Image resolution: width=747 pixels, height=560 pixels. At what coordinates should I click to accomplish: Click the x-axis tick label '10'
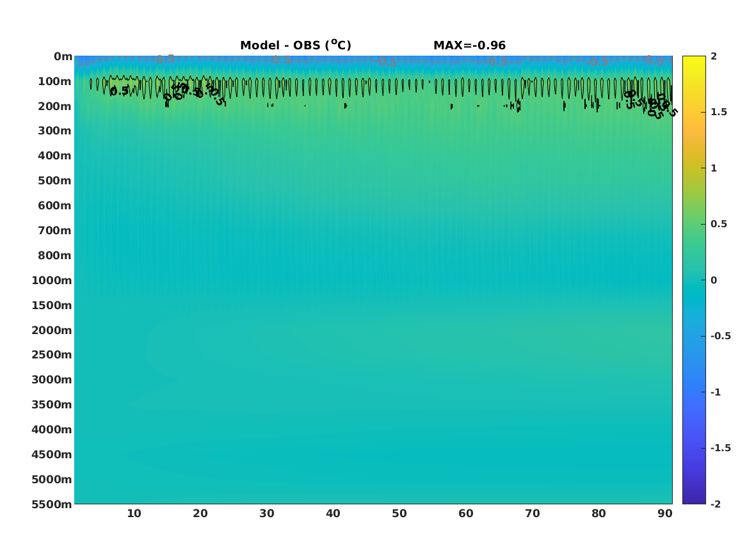134,513
